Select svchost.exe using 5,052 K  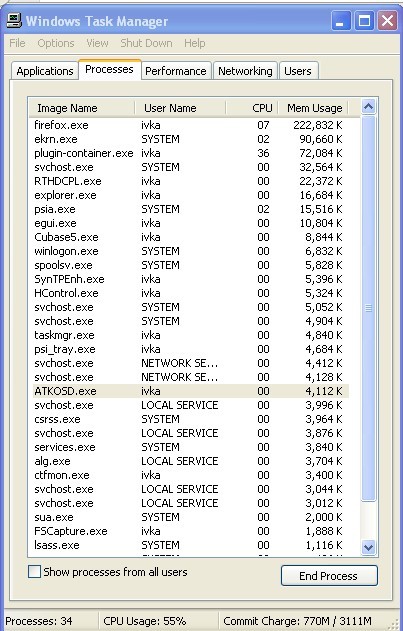tap(189, 307)
